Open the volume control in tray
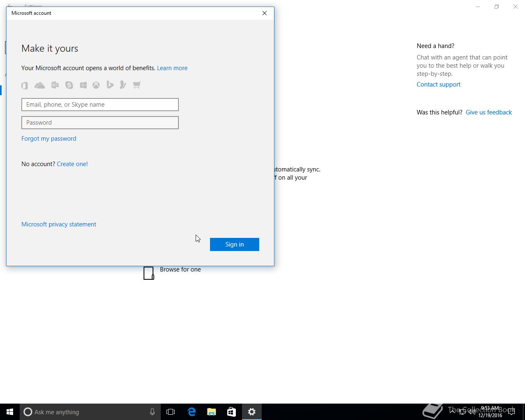The height and width of the screenshot is (420, 525). pos(472,412)
